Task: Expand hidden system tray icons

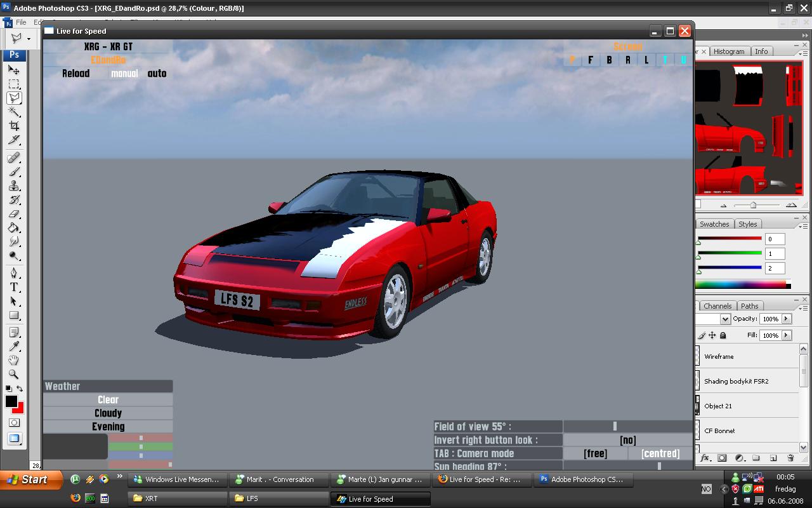Action: coord(724,489)
